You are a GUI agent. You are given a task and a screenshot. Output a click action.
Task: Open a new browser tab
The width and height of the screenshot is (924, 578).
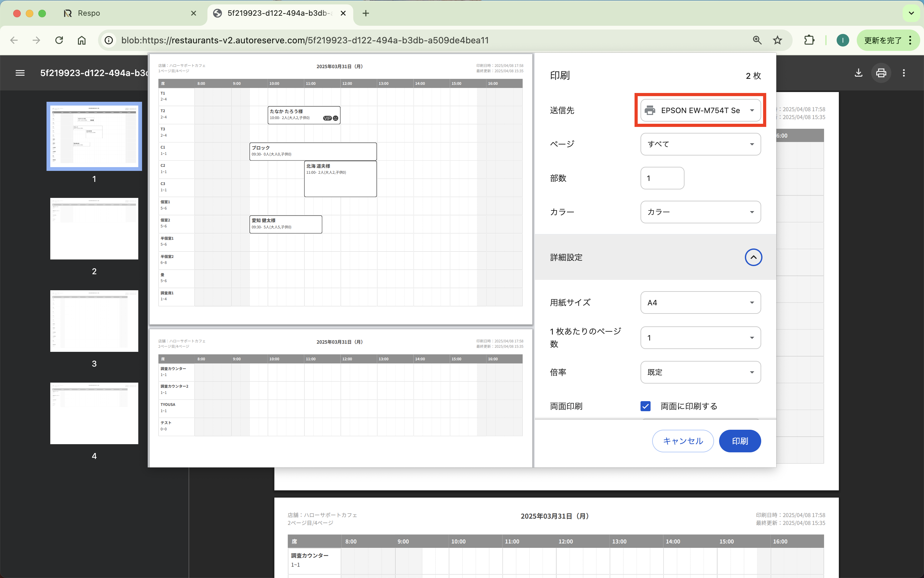coord(366,14)
